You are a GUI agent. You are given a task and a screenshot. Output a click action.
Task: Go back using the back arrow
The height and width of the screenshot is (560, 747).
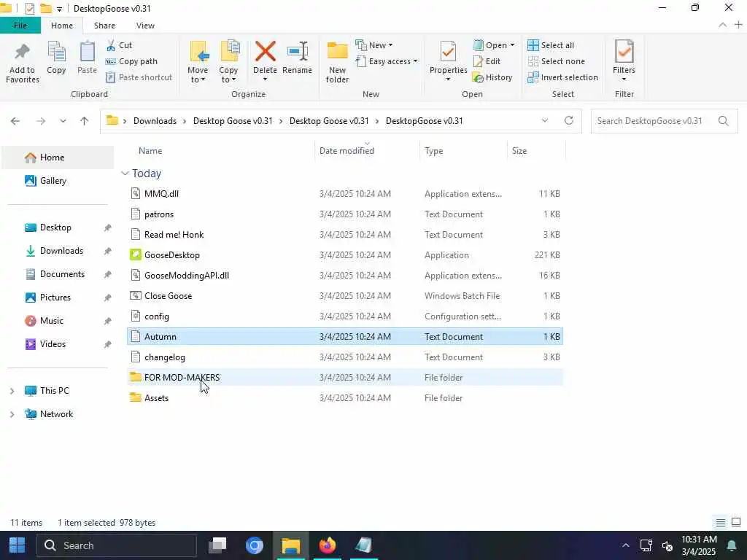tap(15, 121)
